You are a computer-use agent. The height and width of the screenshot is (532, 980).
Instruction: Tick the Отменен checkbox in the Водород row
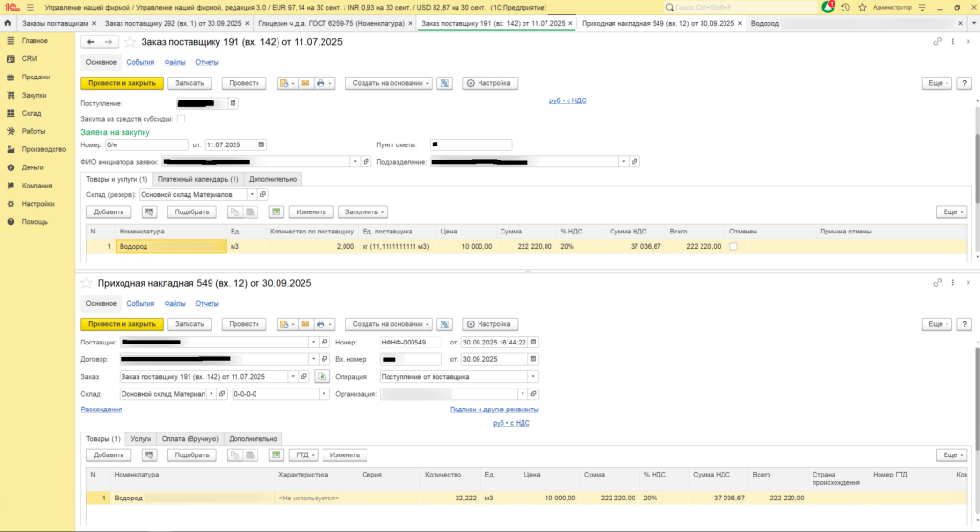point(734,246)
